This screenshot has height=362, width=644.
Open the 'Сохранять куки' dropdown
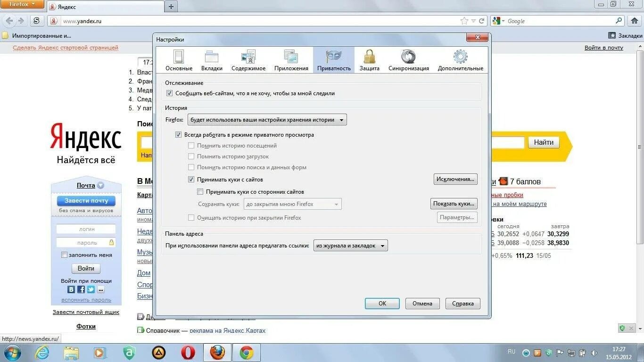[x=292, y=204]
